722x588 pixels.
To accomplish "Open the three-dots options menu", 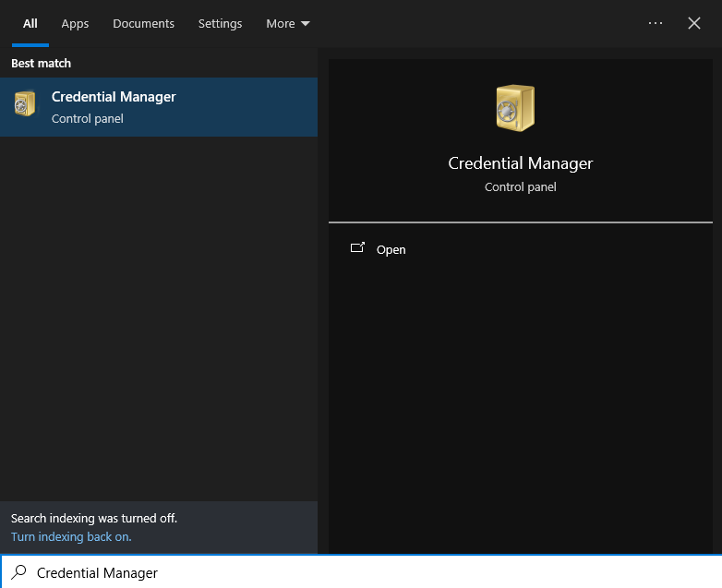I will coord(656,23).
